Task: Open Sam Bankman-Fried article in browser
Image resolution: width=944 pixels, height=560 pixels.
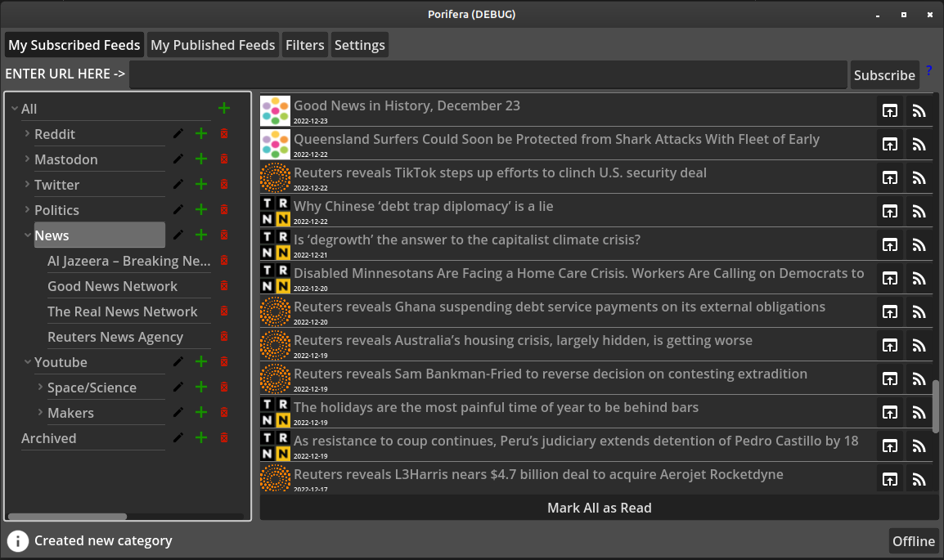Action: 890,379
